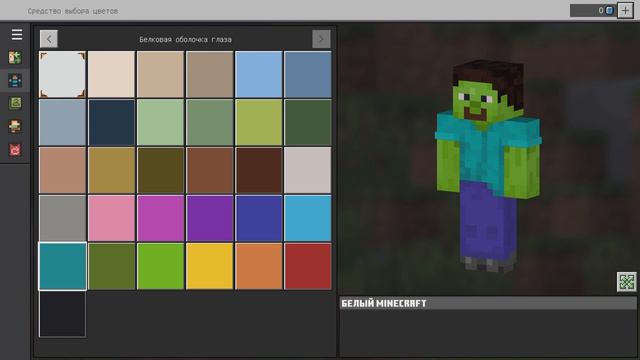Pick the tan beige swatch in top row
The height and width of the screenshot is (360, 640).
160,74
